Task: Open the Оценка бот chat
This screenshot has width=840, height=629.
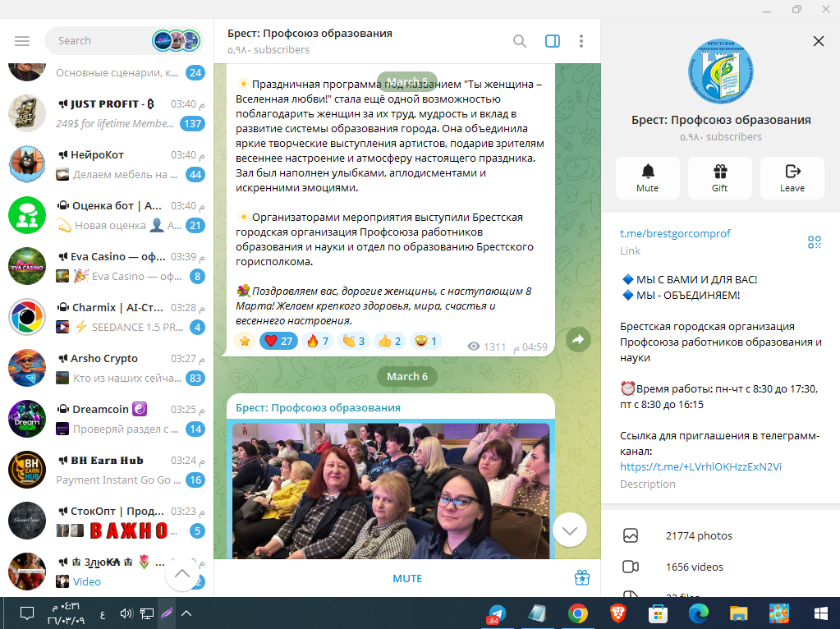Action: pos(107,215)
